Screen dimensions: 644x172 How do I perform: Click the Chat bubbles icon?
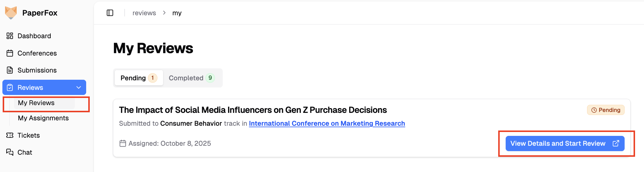click(x=10, y=152)
